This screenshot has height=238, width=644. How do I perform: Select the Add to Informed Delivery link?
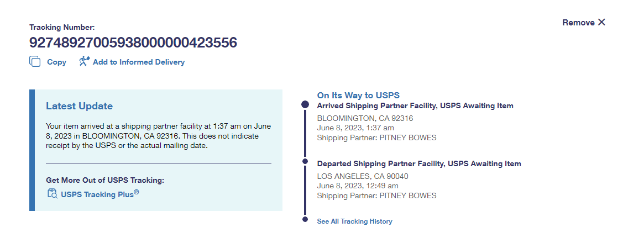click(x=139, y=62)
